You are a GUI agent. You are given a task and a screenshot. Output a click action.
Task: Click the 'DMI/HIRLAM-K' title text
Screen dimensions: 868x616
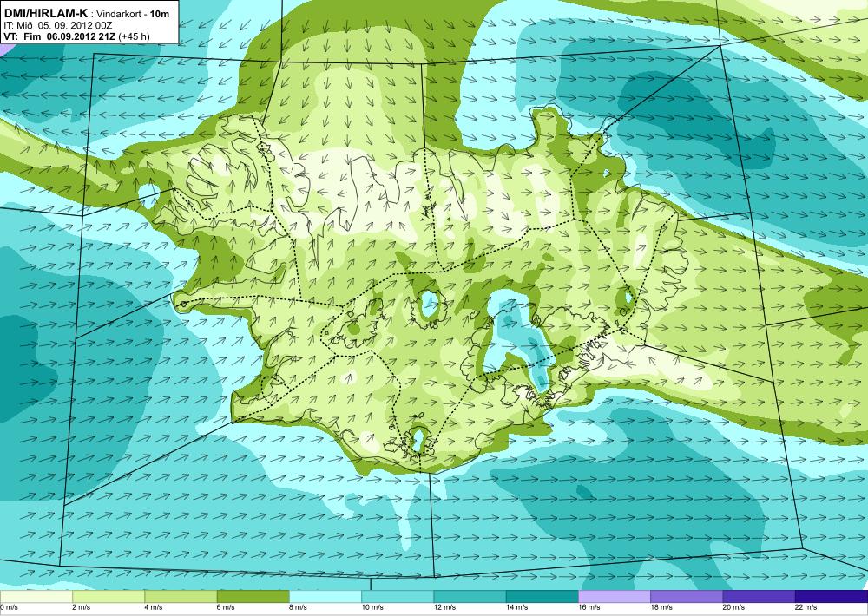coord(45,13)
